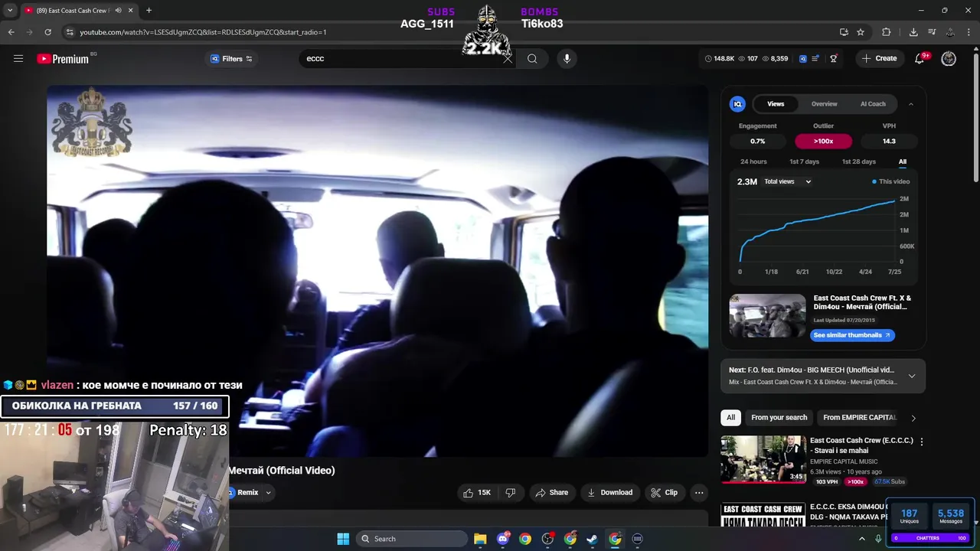Dislike the video
Image resolution: width=980 pixels, height=551 pixels.
click(x=511, y=493)
